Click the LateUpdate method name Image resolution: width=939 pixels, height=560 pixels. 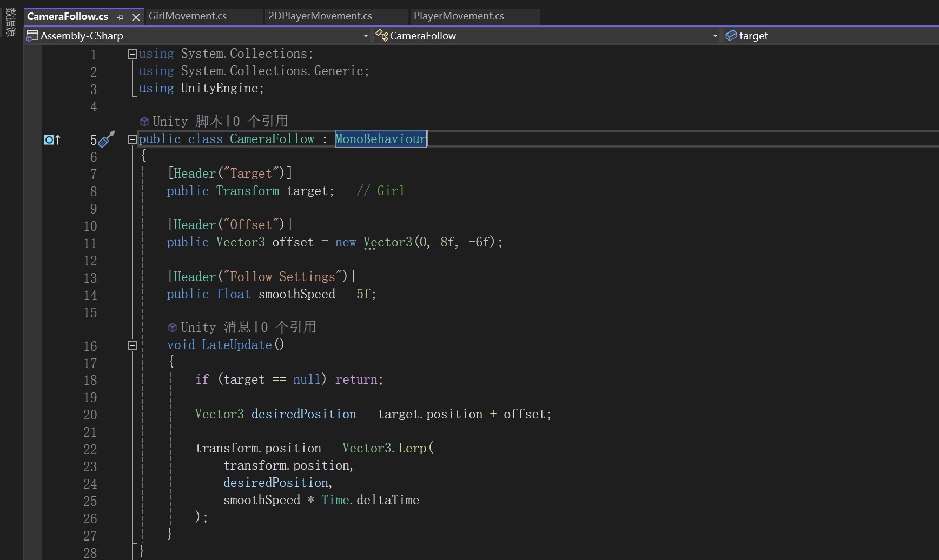click(237, 345)
